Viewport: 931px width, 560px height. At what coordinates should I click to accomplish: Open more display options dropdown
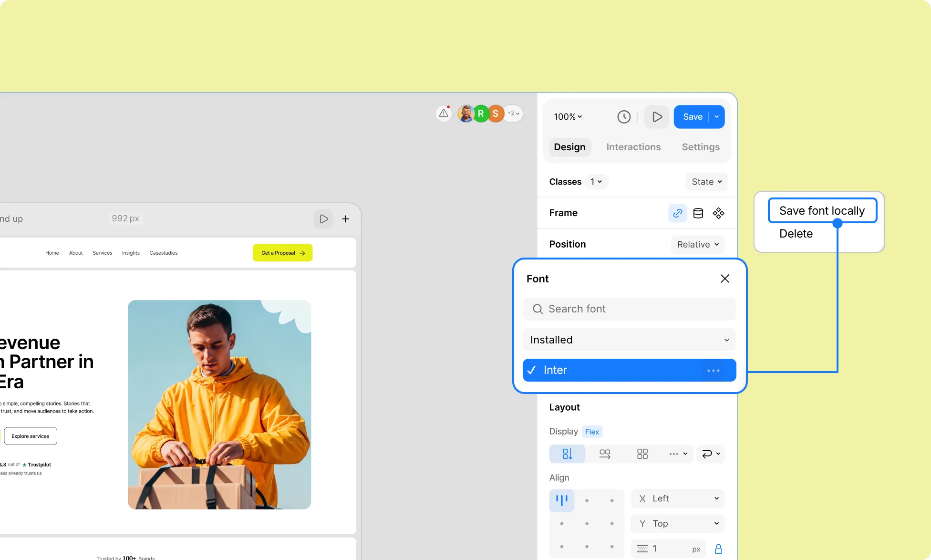pyautogui.click(x=678, y=454)
